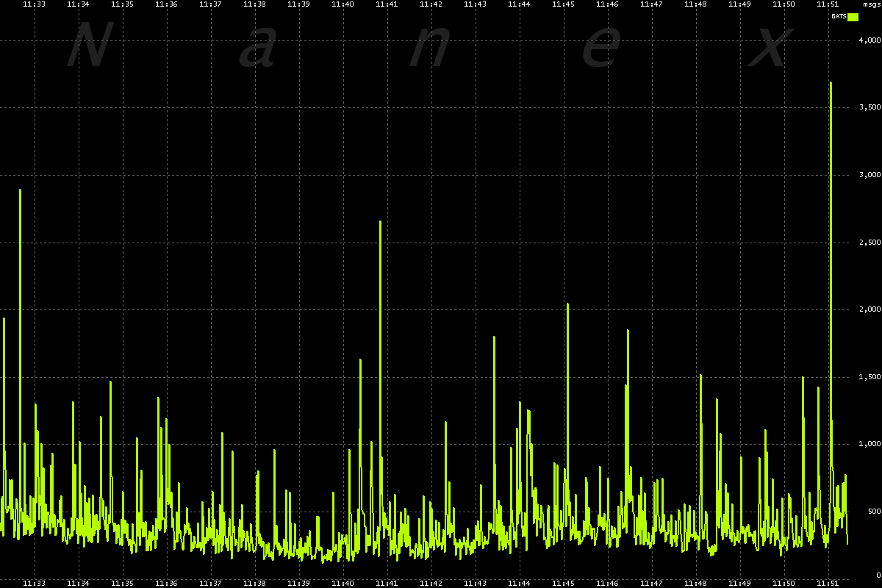The width and height of the screenshot is (882, 588).
Task: Click the peak of the spike reaching about 2,900
Action: pos(20,190)
